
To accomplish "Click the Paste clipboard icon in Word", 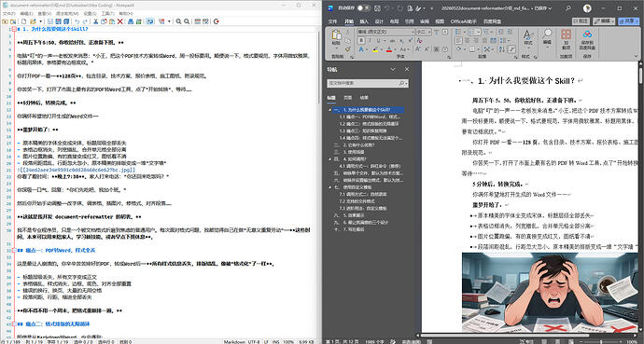I will point(336,34).
